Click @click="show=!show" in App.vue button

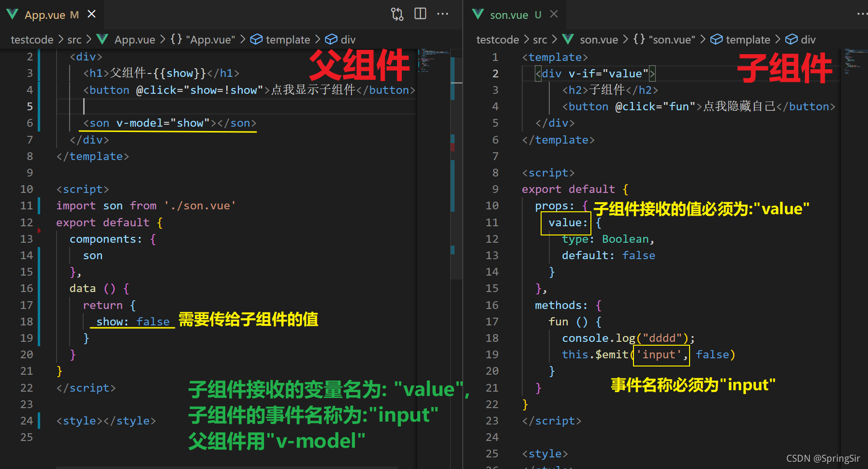[x=200, y=90]
